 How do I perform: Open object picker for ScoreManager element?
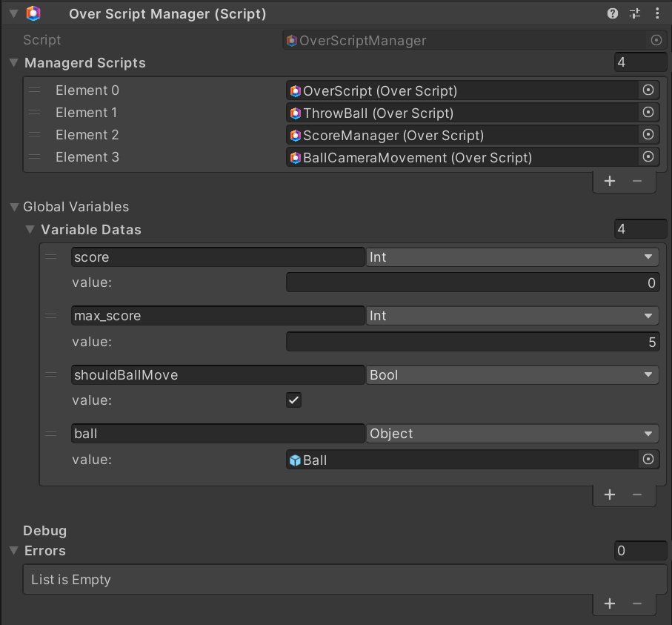pyautogui.click(x=648, y=135)
